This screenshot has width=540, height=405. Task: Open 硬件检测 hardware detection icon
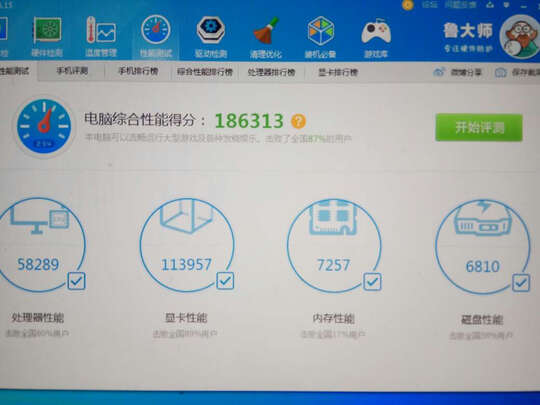point(47,37)
